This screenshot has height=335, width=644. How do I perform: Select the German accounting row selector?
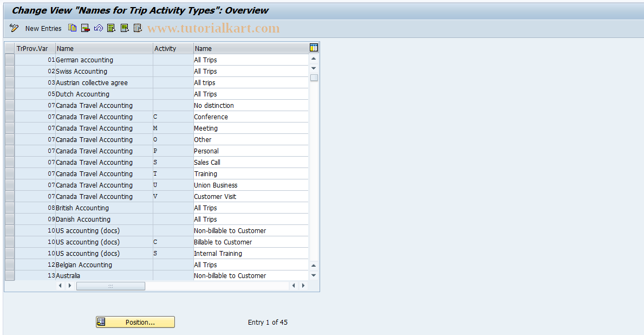(x=10, y=60)
